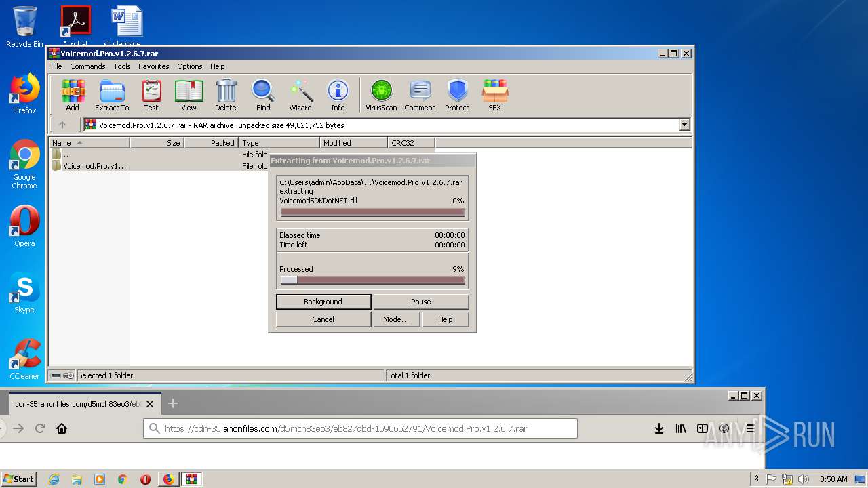The image size is (868, 488).
Task: Sort by Type column header
Action: point(279,142)
